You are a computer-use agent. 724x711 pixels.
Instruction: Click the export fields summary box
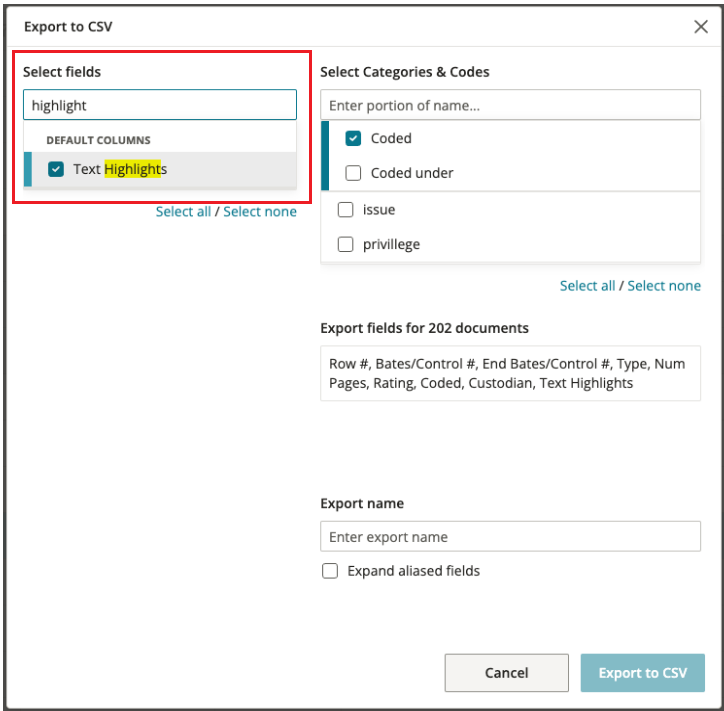click(x=510, y=373)
